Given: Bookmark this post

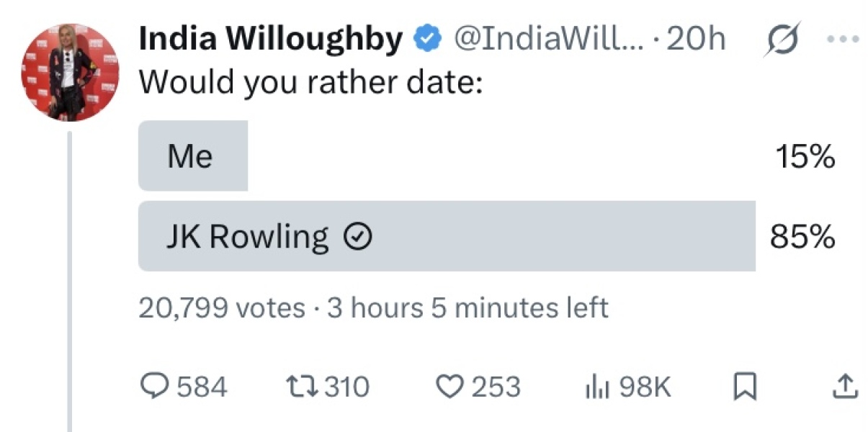Looking at the screenshot, I should (x=744, y=387).
